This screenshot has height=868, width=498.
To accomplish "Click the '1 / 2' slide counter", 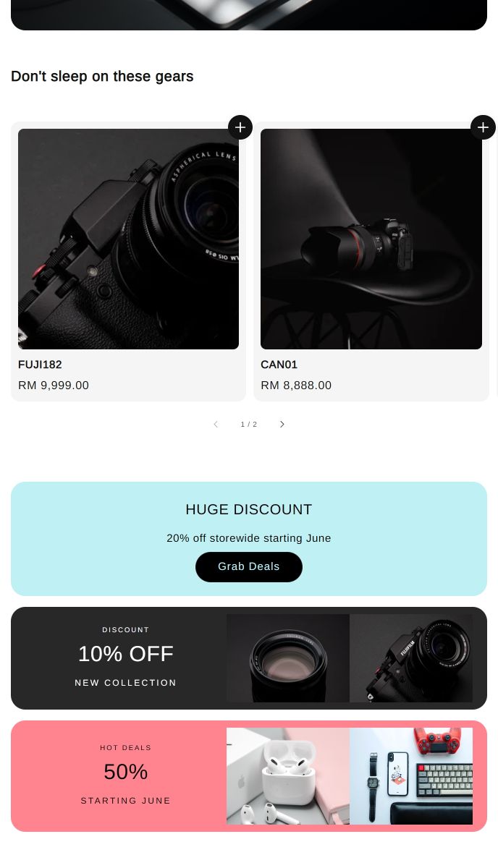I will pos(249,424).
